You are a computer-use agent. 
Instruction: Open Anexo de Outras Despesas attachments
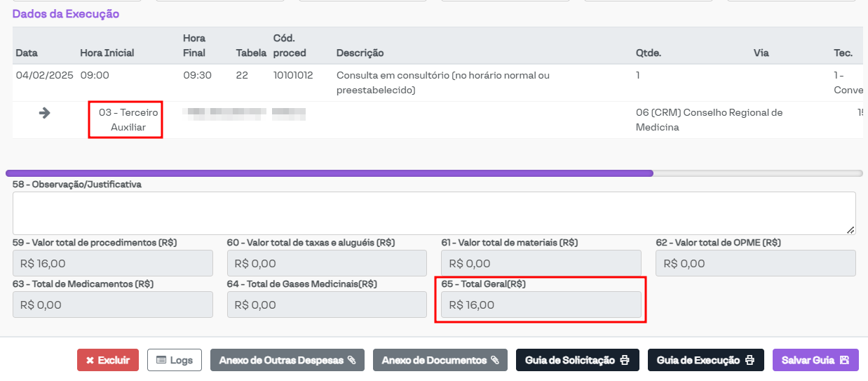[287, 360]
